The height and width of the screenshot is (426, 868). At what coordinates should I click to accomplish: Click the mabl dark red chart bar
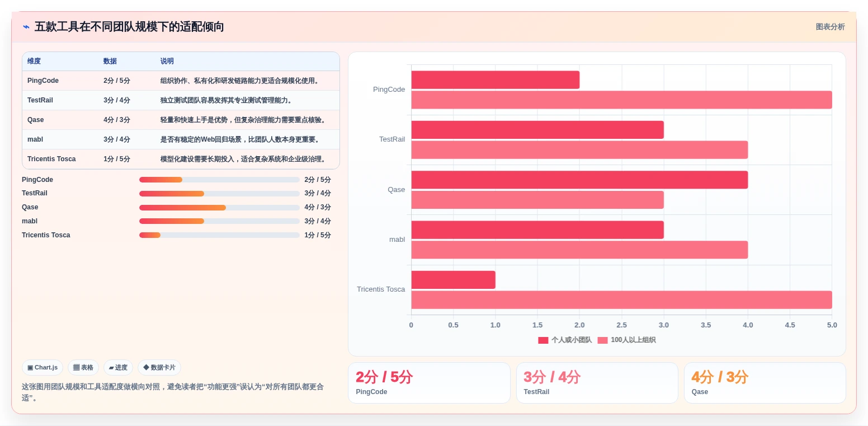click(x=537, y=230)
